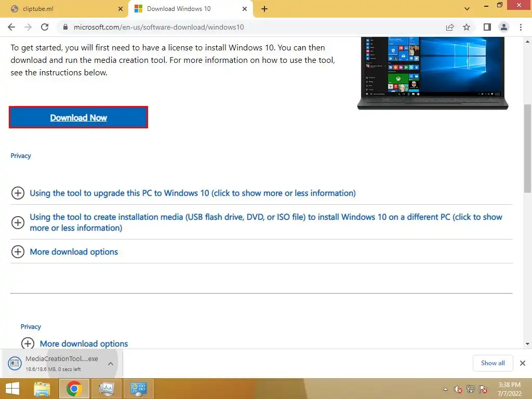This screenshot has height=399, width=532.
Task: Click Show all downloads
Action: [x=493, y=363]
